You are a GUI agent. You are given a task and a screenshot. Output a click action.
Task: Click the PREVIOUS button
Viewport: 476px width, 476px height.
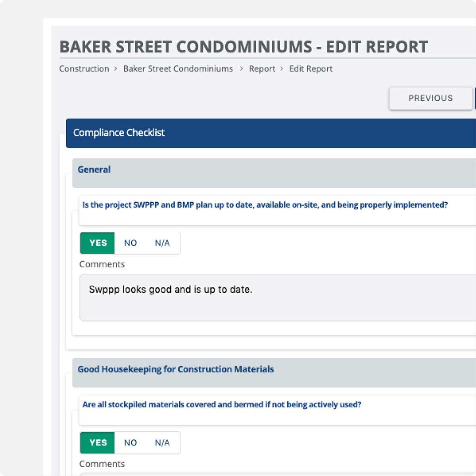pos(430,98)
